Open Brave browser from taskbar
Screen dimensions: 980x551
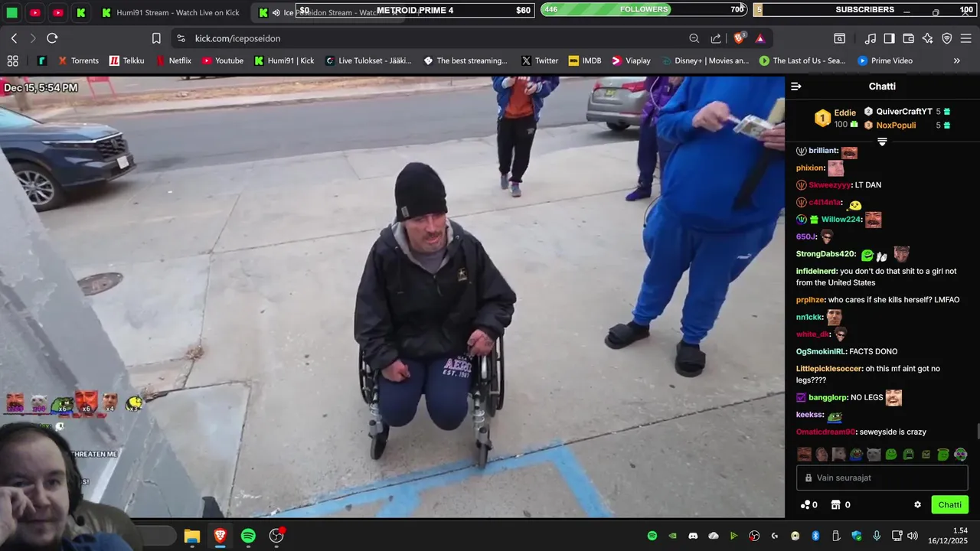[x=220, y=536]
